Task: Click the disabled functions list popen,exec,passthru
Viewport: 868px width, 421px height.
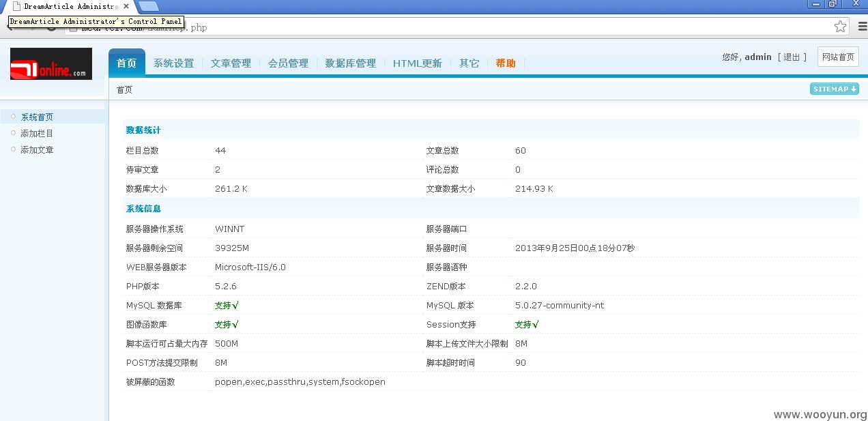Action: tap(300, 381)
